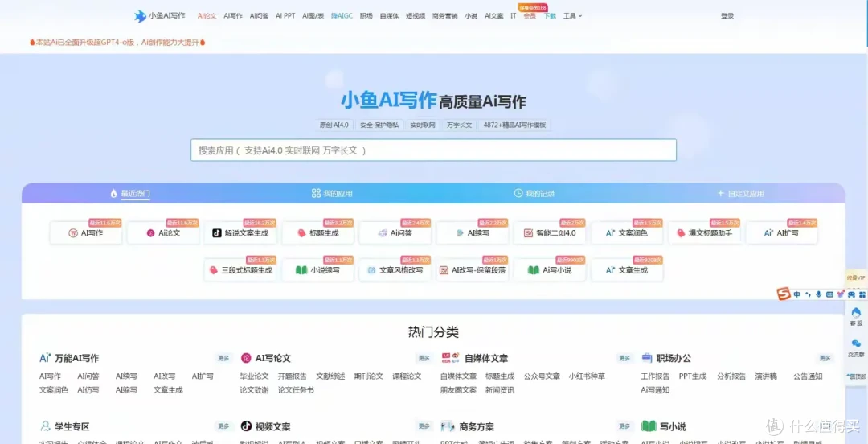Open the AI改写-保留段落 app card
Screen dimensions: 868x444
[x=473, y=270]
